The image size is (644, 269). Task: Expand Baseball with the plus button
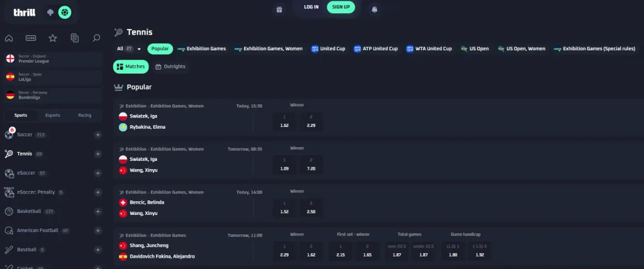[x=97, y=250]
